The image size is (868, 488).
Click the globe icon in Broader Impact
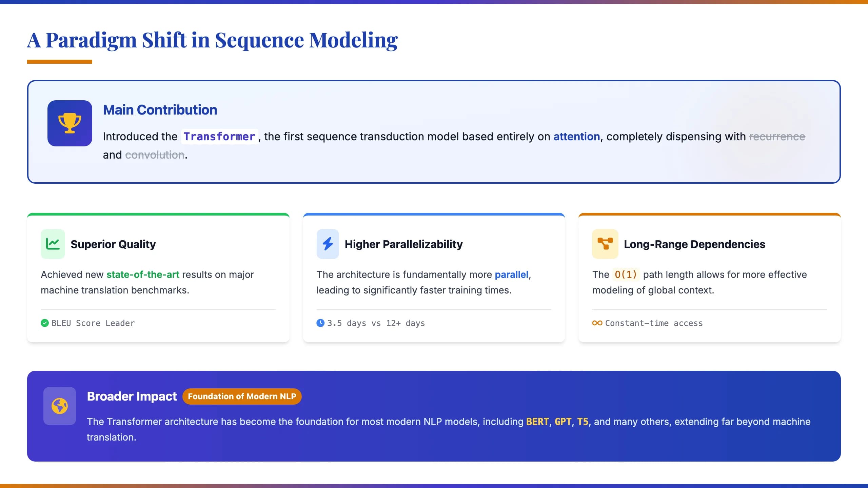point(60,406)
